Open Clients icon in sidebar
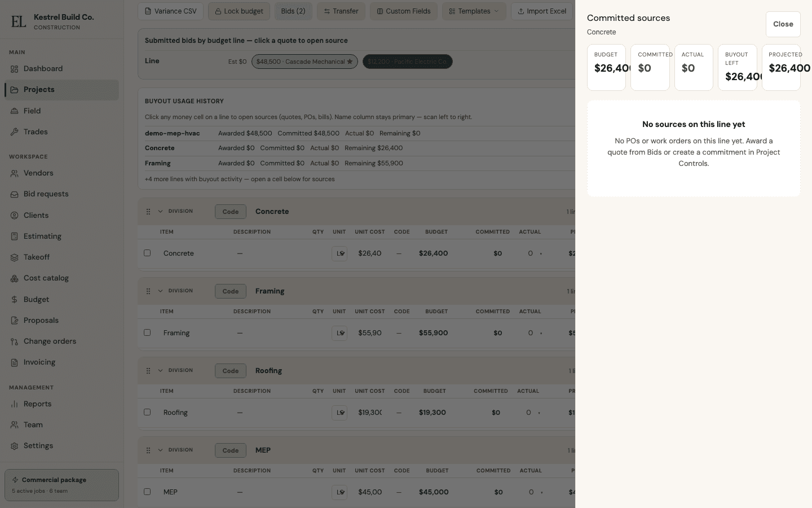Viewport: 812px width, 508px height. tap(15, 216)
